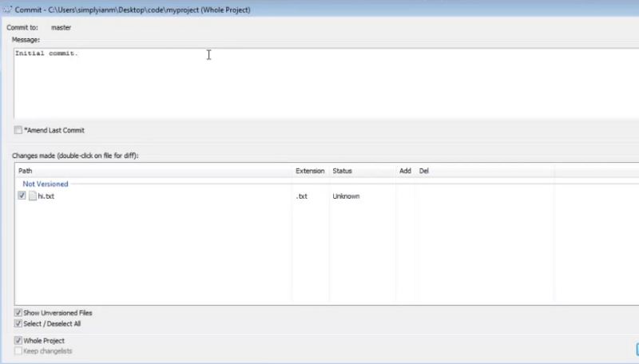Click the 'Initial commit.' message text
The width and height of the screenshot is (639, 364).
46,53
